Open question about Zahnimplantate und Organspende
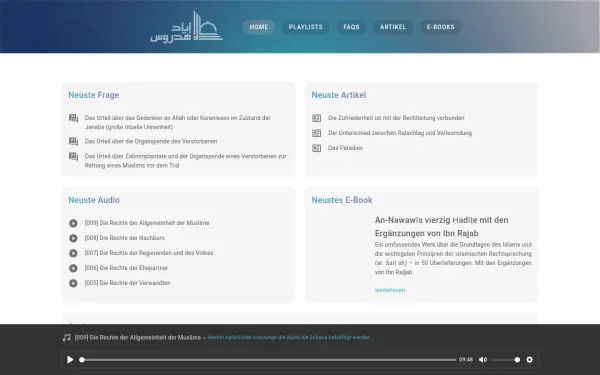600x375 pixels. [186, 161]
